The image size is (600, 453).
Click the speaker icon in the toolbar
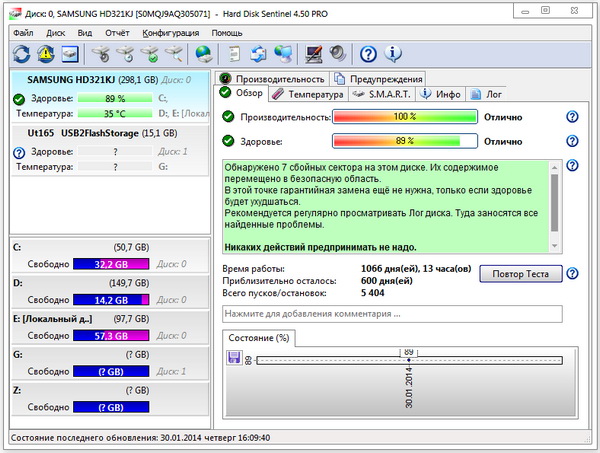pyautogui.click(x=337, y=54)
